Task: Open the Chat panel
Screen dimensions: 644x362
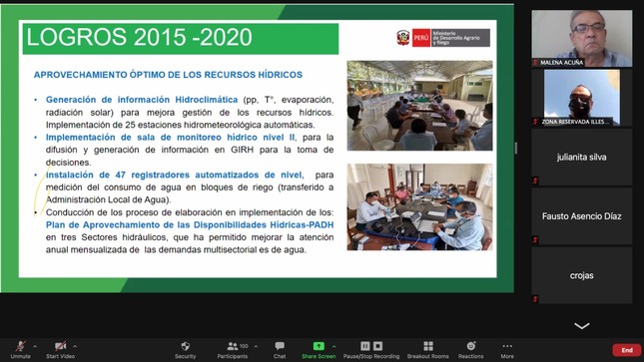Action: coord(280,350)
